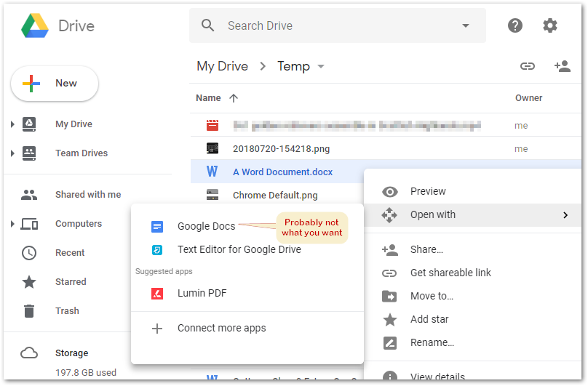Viewport: 588px width, 386px height.
Task: Expand Open with submenu chevron
Action: coord(565,215)
